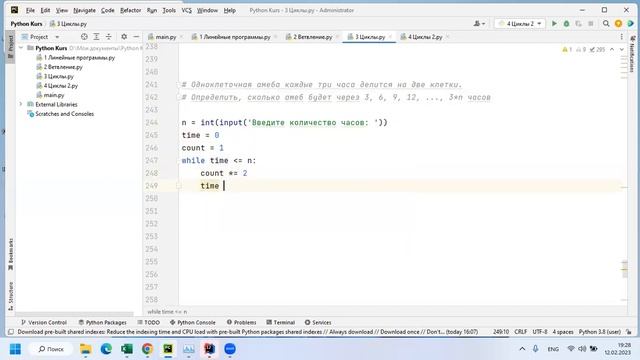Open Search Everywhere magnifier icon
The width and height of the screenshot is (640, 360).
click(606, 24)
